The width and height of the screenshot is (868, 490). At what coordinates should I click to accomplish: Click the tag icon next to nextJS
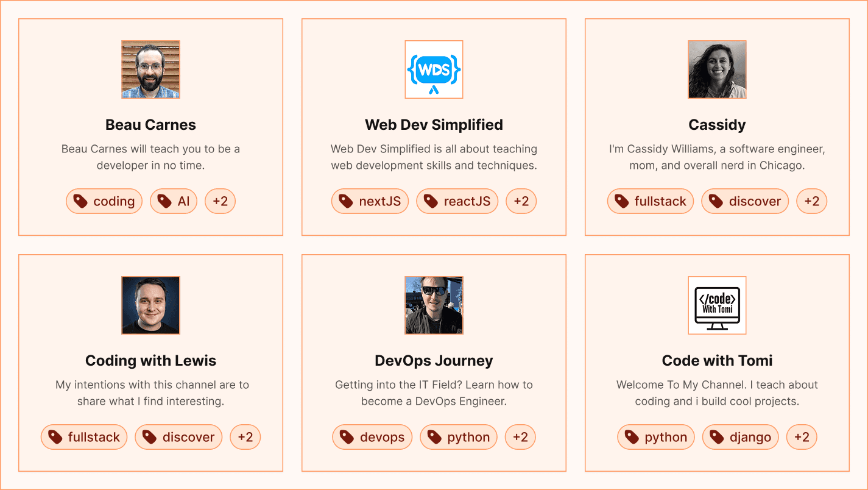pyautogui.click(x=346, y=201)
